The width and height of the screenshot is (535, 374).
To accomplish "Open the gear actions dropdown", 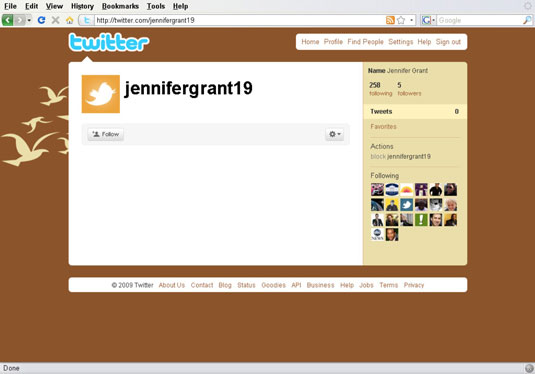I will point(334,134).
